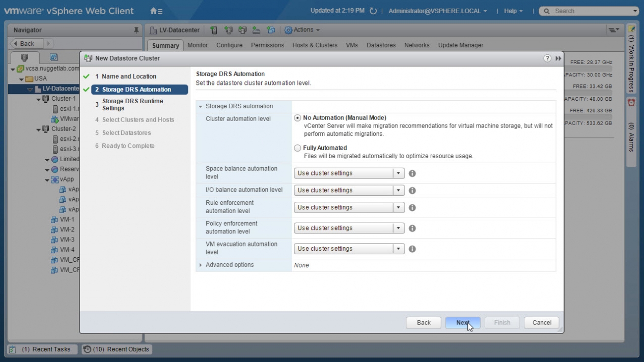The image size is (644, 362).
Task: Pin the Navigator panel
Action: click(x=136, y=30)
